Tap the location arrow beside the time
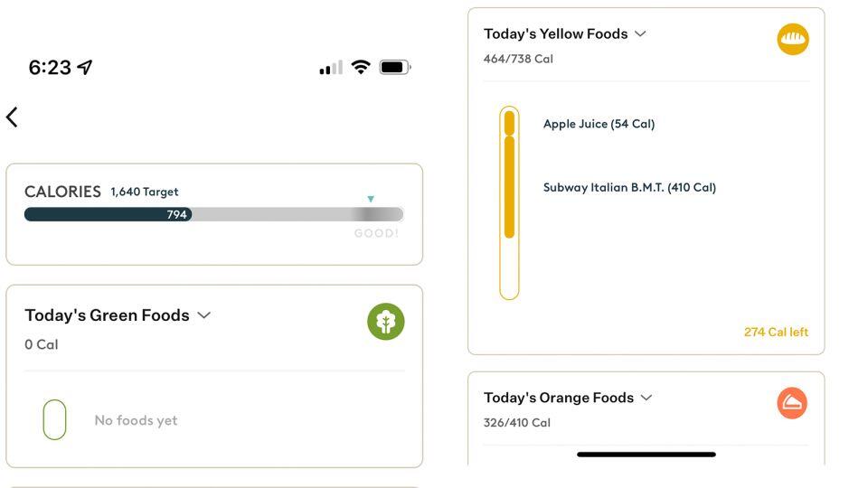 (x=85, y=67)
